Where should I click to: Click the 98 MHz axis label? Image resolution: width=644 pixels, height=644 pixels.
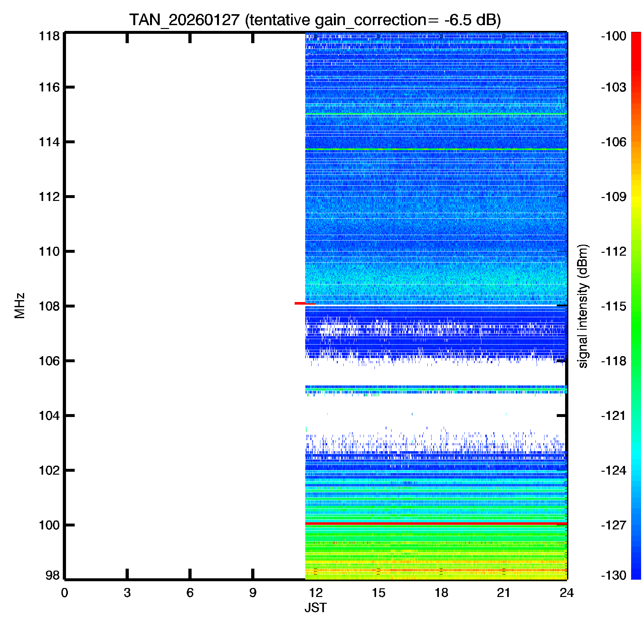(x=52, y=575)
